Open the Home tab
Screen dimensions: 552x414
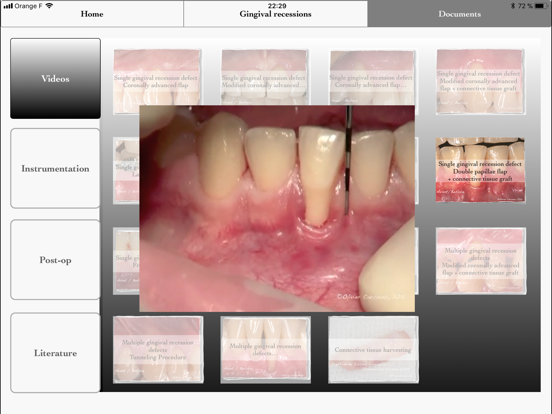click(92, 14)
